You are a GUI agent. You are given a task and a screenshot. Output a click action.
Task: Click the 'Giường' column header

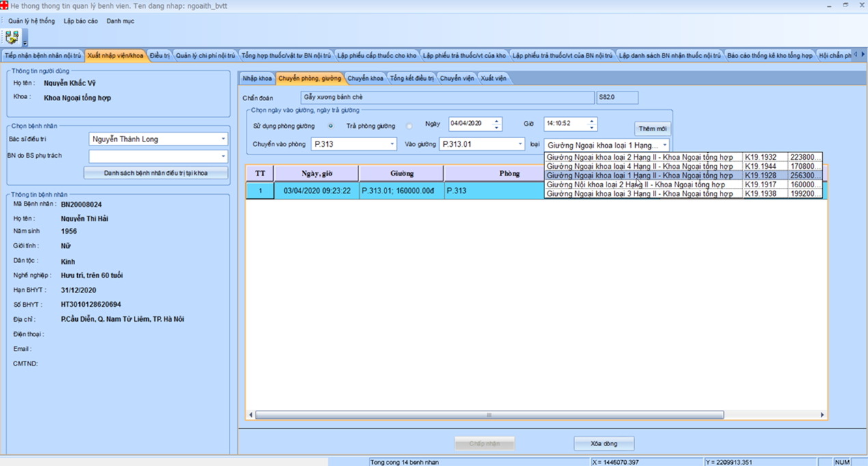click(x=401, y=174)
